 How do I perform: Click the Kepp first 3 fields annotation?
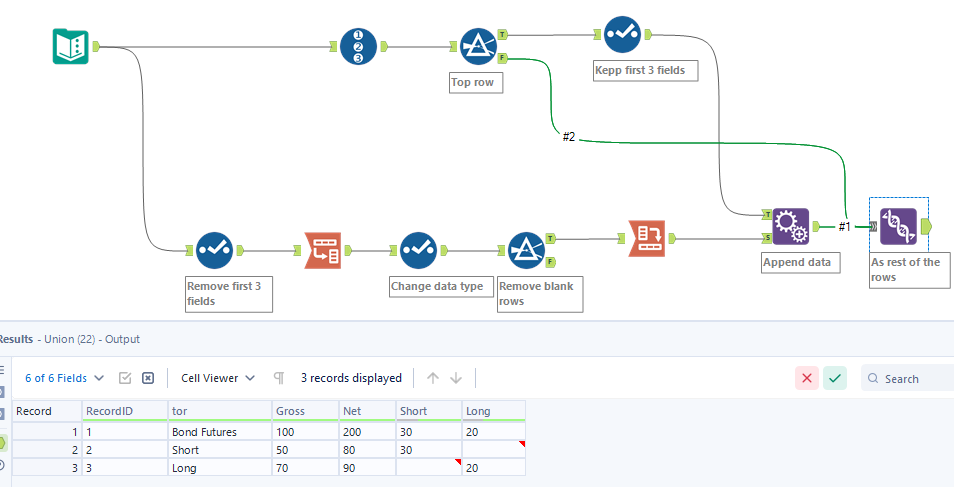[x=646, y=70]
